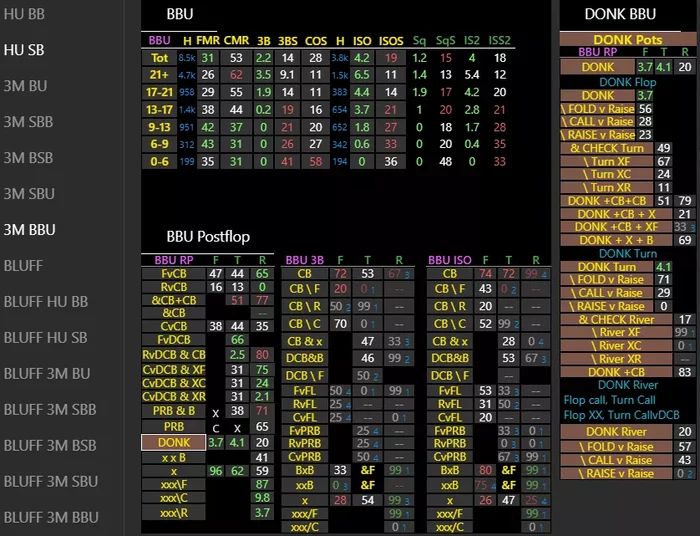Click the 17-21 stack row label
The height and width of the screenshot is (536, 700).
pos(159,92)
